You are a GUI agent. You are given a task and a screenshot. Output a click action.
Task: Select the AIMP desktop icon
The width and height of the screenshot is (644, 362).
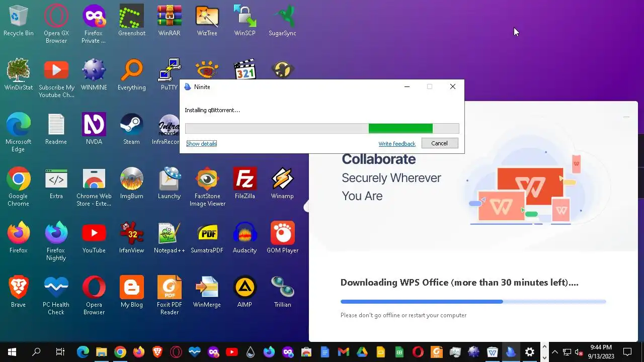245,293
